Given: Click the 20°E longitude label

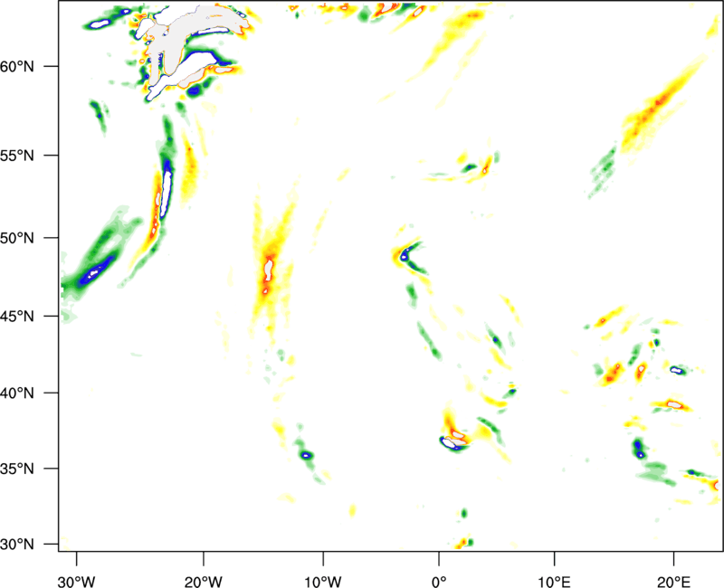Looking at the screenshot, I should tap(673, 582).
